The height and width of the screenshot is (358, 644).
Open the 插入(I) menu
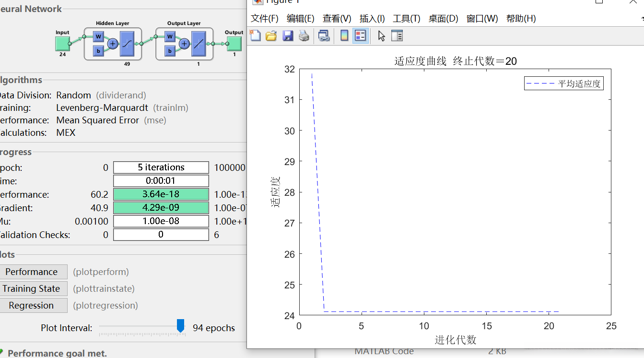pos(372,19)
